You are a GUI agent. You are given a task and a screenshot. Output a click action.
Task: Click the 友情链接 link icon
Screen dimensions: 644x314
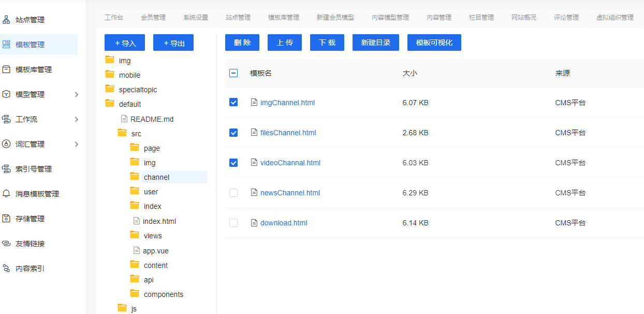[6, 244]
